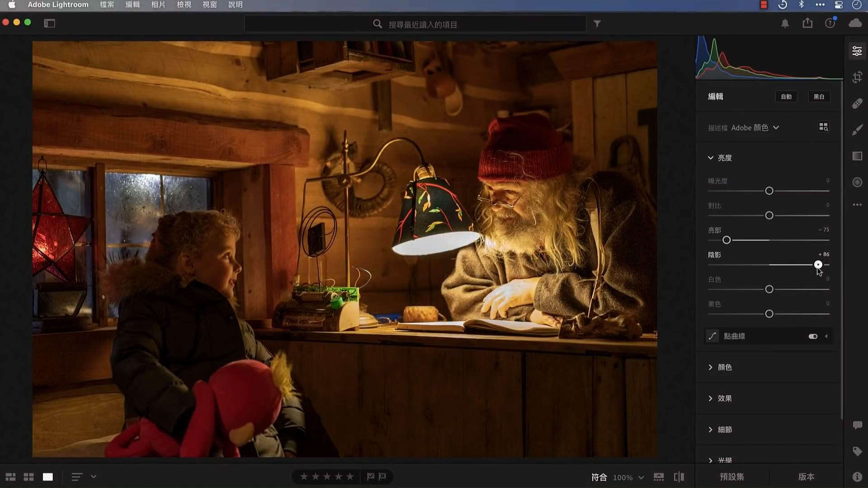
Task: Open the crop and rotate tool
Action: [x=857, y=77]
